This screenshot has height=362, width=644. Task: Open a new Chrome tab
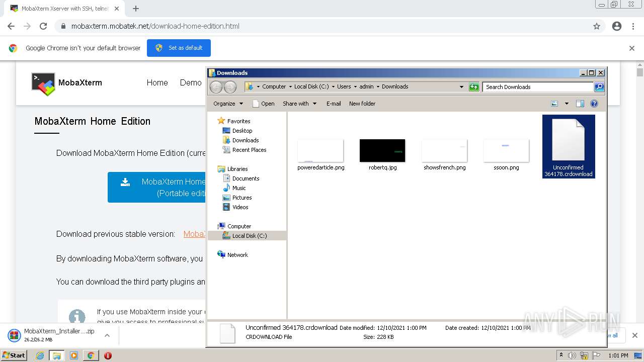[x=136, y=9]
